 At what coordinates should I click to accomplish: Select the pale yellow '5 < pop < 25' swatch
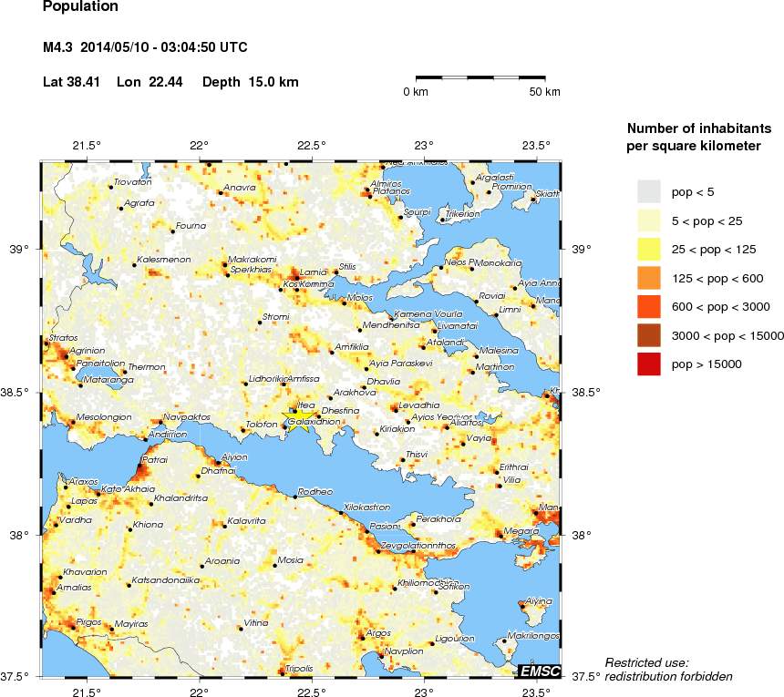(648, 220)
